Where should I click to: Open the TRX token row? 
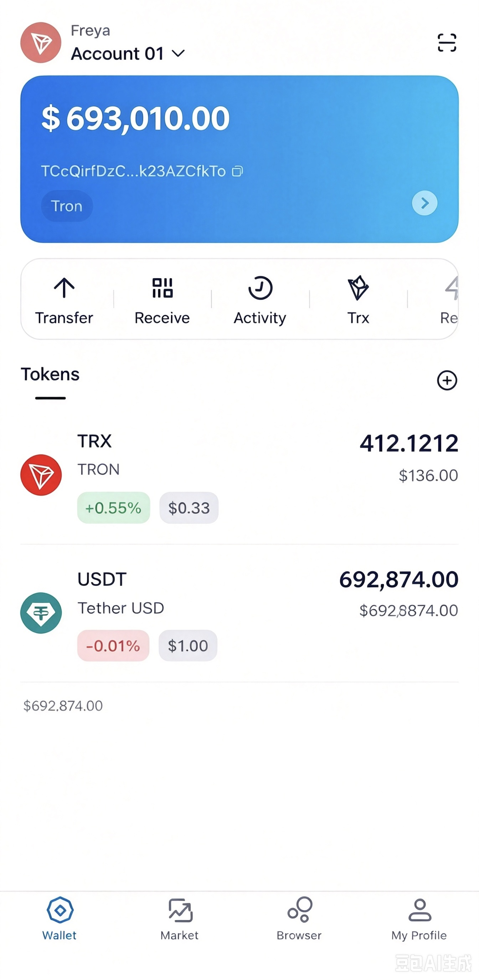pyautogui.click(x=239, y=478)
